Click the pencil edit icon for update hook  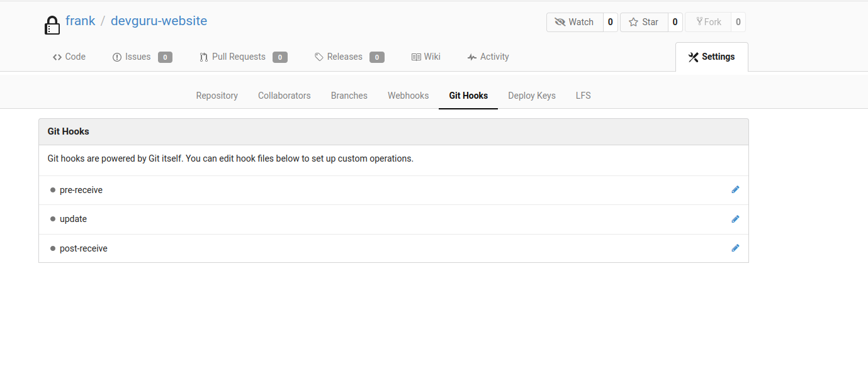tap(735, 219)
